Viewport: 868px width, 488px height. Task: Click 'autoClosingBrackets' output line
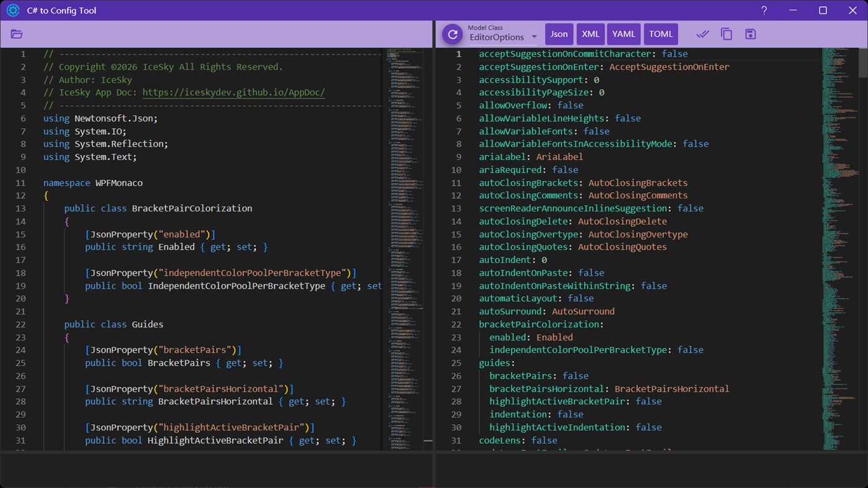[583, 183]
